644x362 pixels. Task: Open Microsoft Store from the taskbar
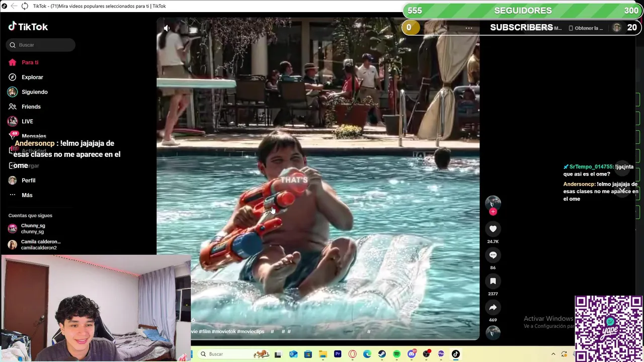tap(308, 354)
